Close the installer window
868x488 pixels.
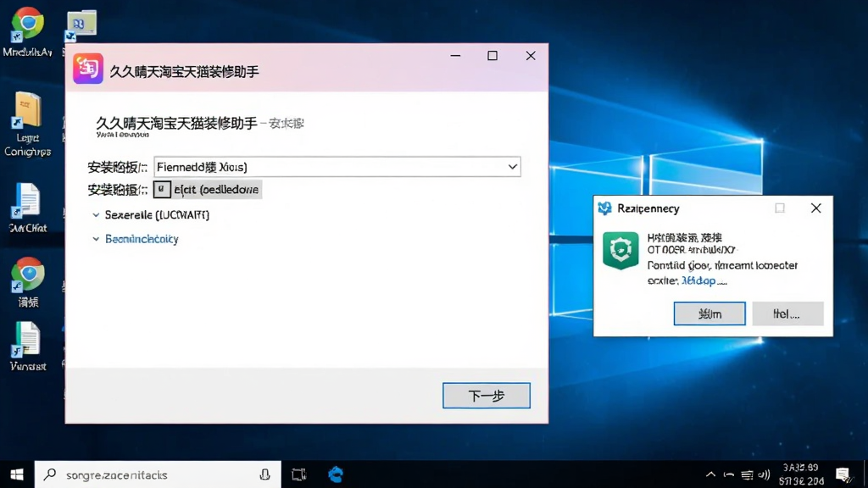tap(531, 56)
